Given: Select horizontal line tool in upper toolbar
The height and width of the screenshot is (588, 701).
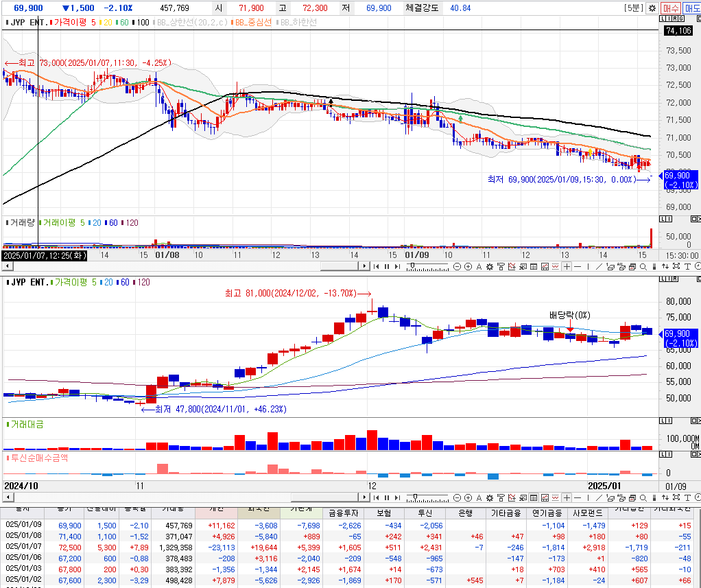Looking at the screenshot, I should coord(578,266).
